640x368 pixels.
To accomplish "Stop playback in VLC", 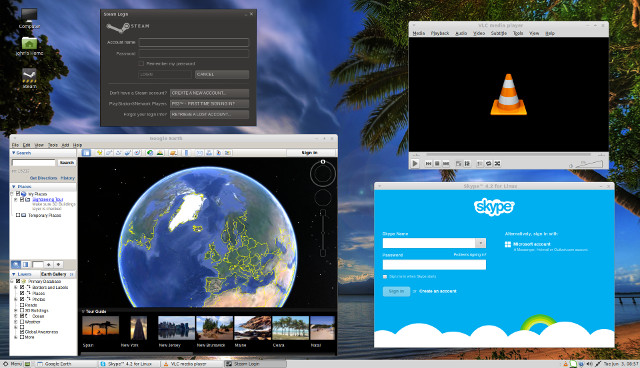I will pos(437,164).
